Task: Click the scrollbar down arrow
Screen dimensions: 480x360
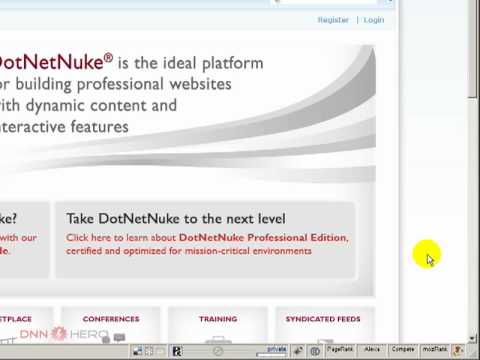Action: click(472, 339)
